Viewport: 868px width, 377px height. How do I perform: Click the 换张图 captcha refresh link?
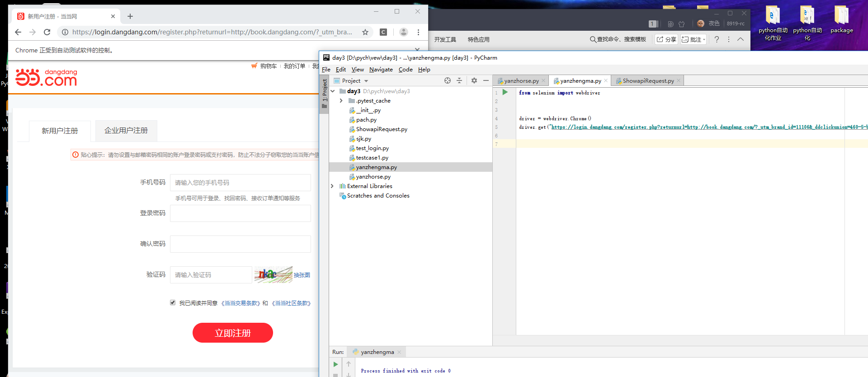click(x=302, y=275)
